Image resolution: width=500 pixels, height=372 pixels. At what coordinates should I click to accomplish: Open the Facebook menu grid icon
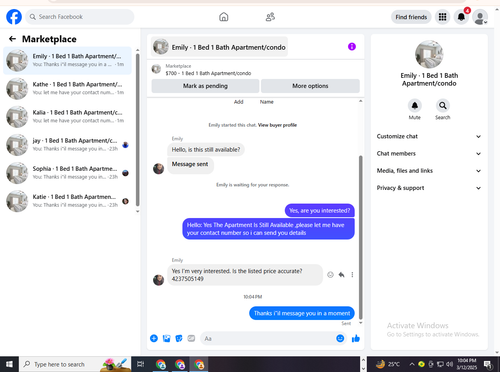click(x=442, y=17)
